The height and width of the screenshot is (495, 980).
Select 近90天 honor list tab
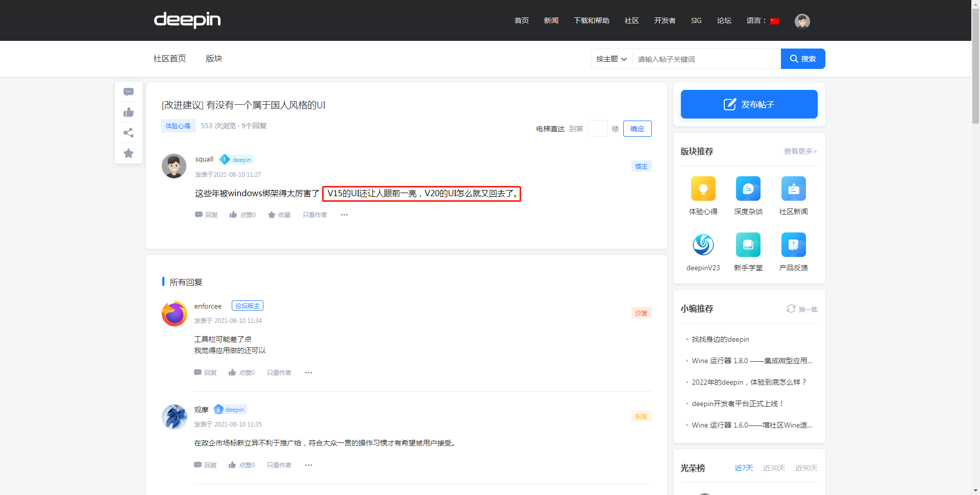(x=806, y=468)
